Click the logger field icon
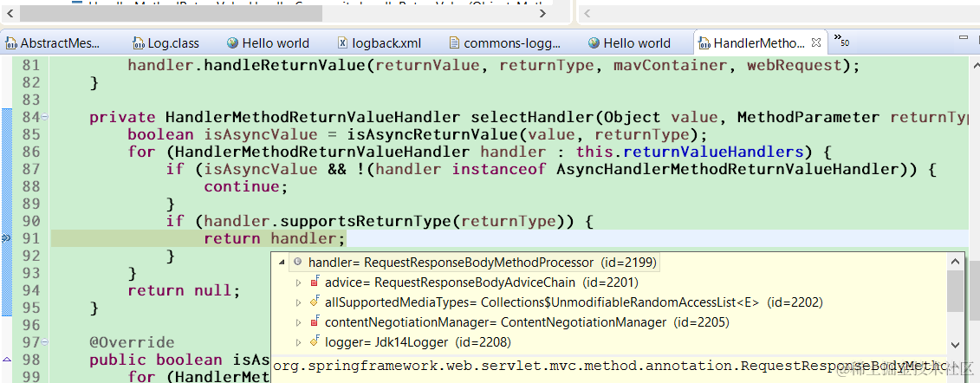This screenshot has height=383, width=980. [315, 341]
